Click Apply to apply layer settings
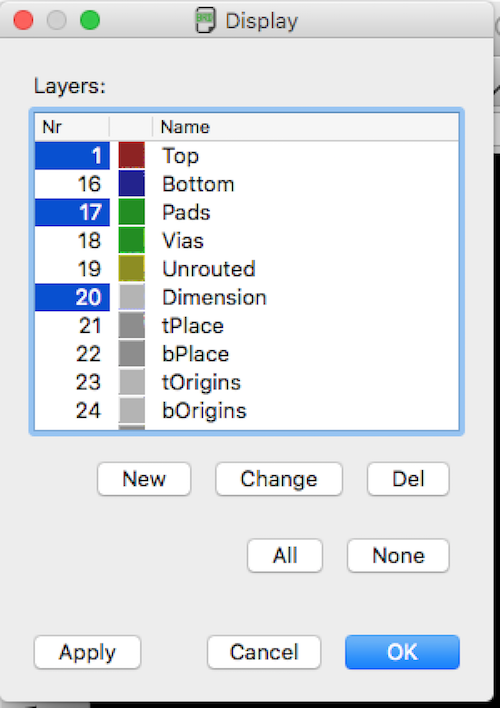The width and height of the screenshot is (500, 708). 88,652
